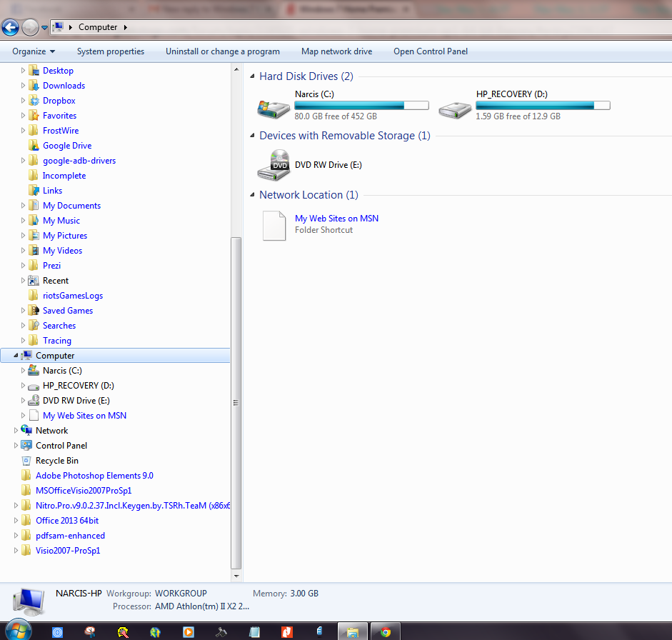Click the Dropbox folder icon
This screenshot has width=672, height=640.
[34, 101]
